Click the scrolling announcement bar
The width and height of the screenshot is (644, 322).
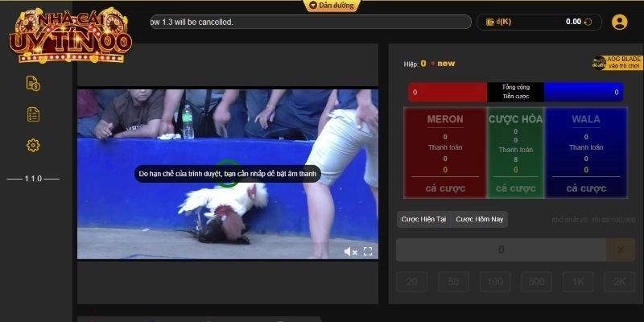[310, 23]
